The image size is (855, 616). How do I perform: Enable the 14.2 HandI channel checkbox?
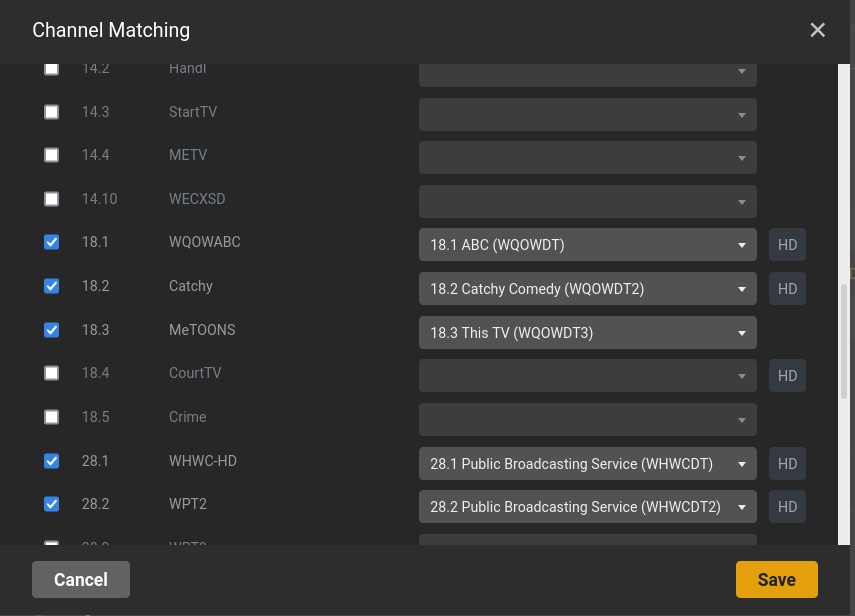pyautogui.click(x=52, y=69)
